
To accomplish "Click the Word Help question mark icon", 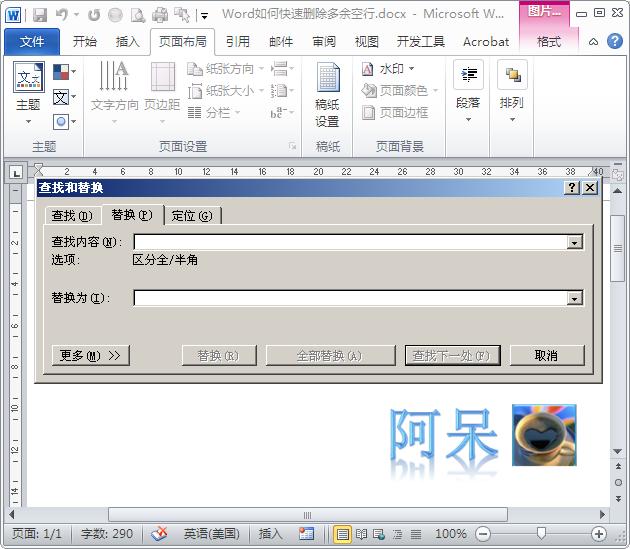I will coord(615,41).
